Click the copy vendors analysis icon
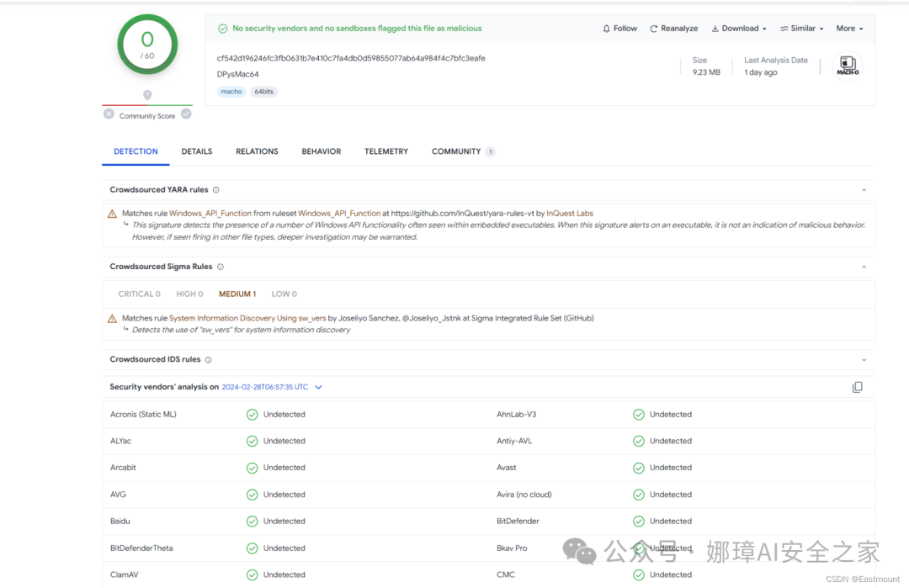Screen dimensions: 909x588 [858, 387]
